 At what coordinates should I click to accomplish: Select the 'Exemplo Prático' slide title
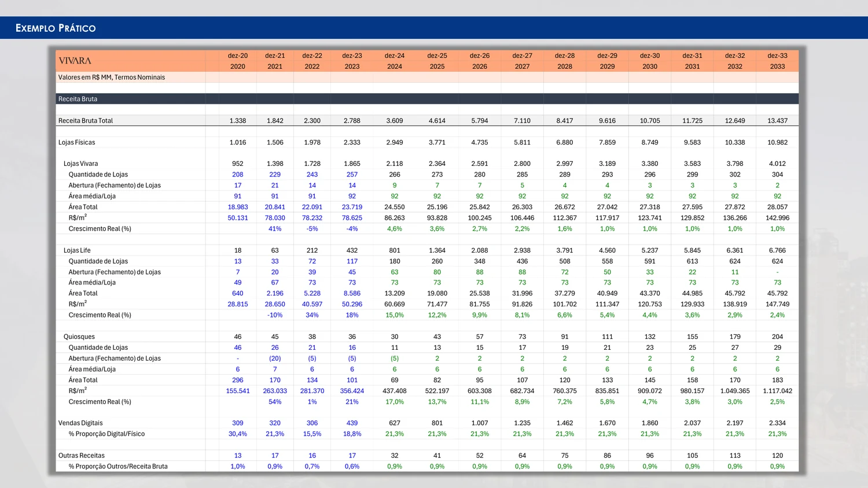[56, 28]
